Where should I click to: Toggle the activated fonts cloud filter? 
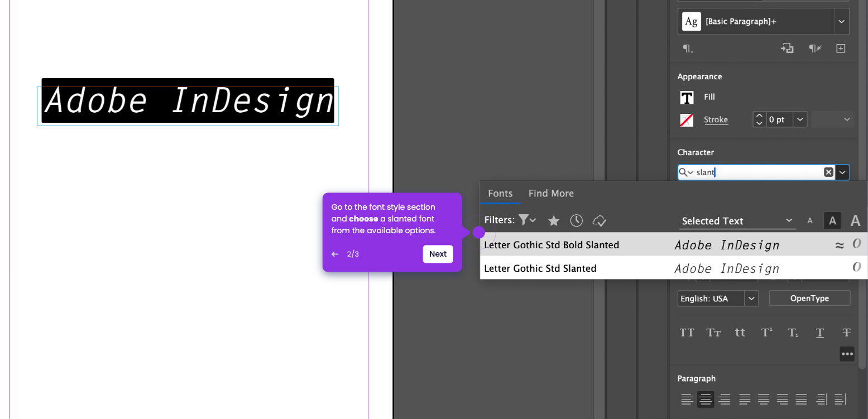tap(600, 221)
